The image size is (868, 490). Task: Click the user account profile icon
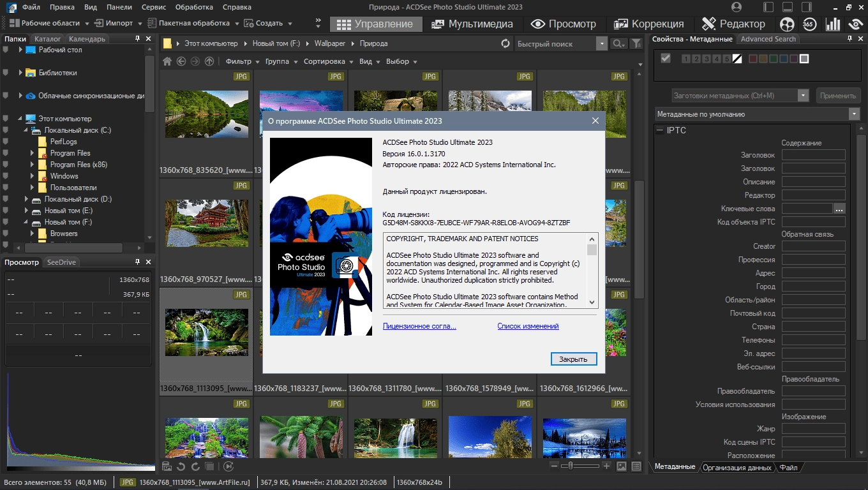pos(737,7)
